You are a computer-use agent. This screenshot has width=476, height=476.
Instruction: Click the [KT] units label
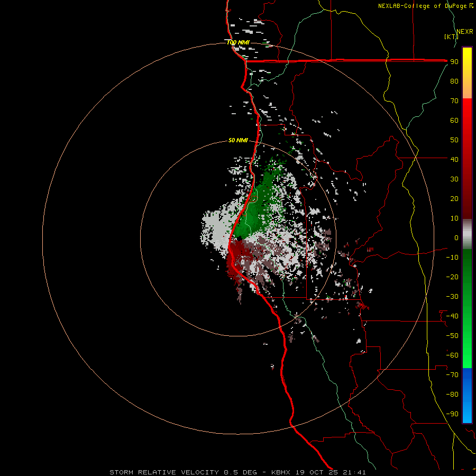[x=451, y=36]
